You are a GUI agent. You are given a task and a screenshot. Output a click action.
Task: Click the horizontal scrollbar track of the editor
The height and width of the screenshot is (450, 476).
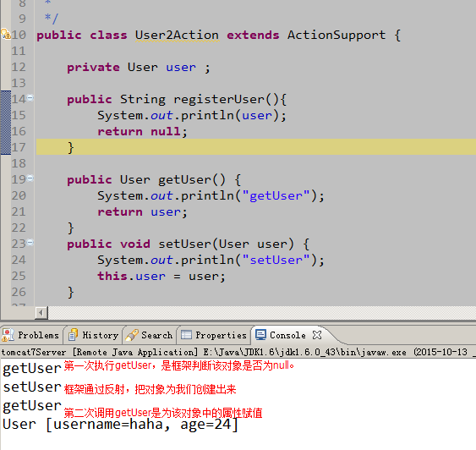[x=262, y=312]
